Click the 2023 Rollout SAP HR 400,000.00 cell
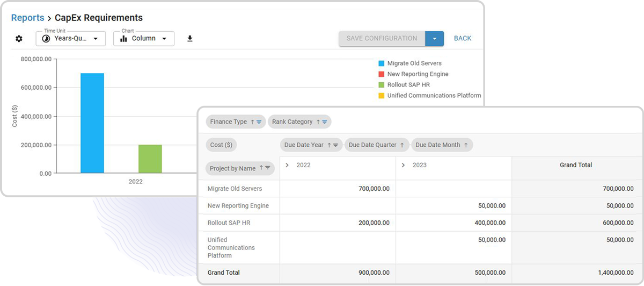Viewport: 644px width, 286px height. (453, 223)
